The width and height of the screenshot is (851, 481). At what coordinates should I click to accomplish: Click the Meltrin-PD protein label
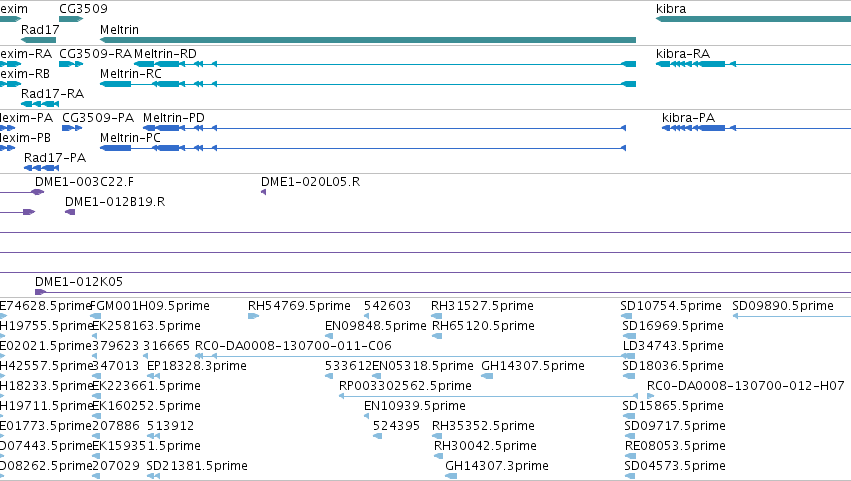point(174,118)
